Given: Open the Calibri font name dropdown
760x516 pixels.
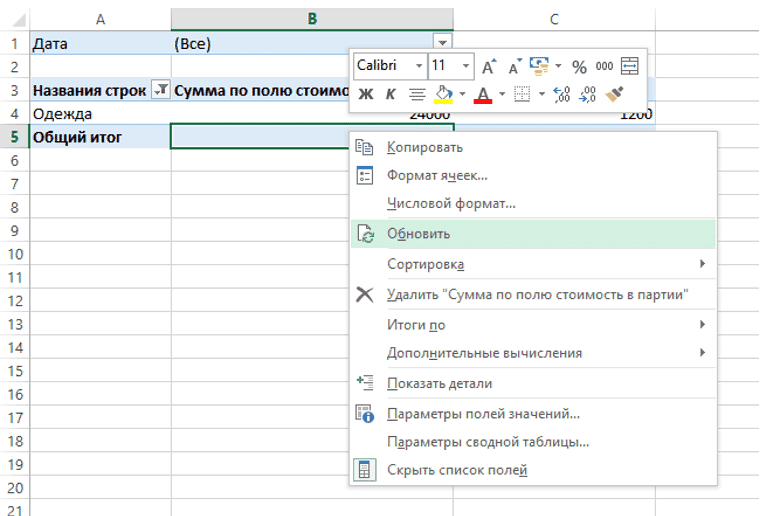Looking at the screenshot, I should point(420,67).
